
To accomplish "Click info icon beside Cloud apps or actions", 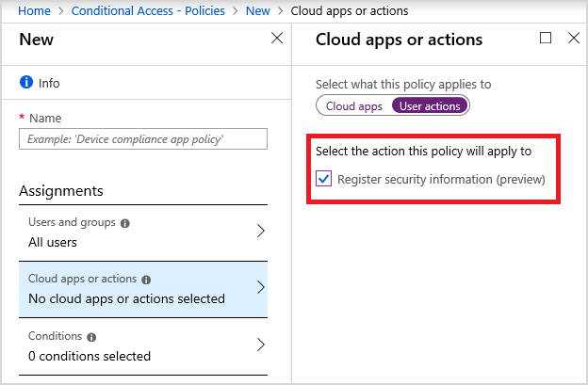I will 147,280.
